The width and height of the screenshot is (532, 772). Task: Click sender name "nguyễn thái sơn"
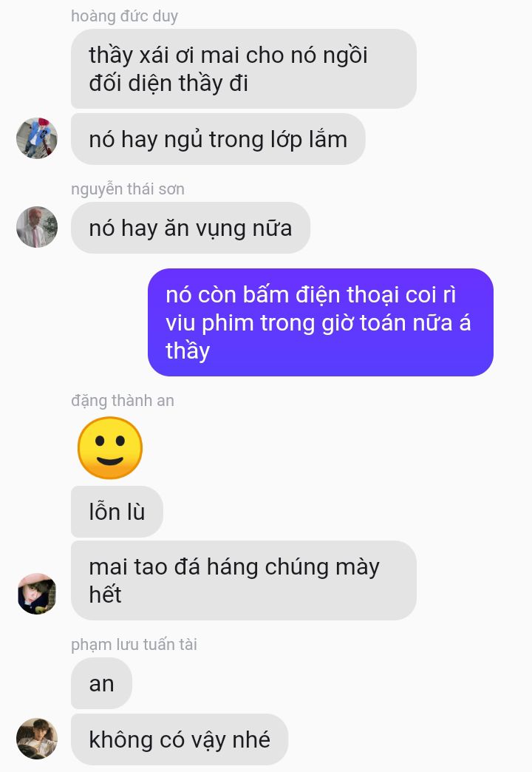(128, 189)
